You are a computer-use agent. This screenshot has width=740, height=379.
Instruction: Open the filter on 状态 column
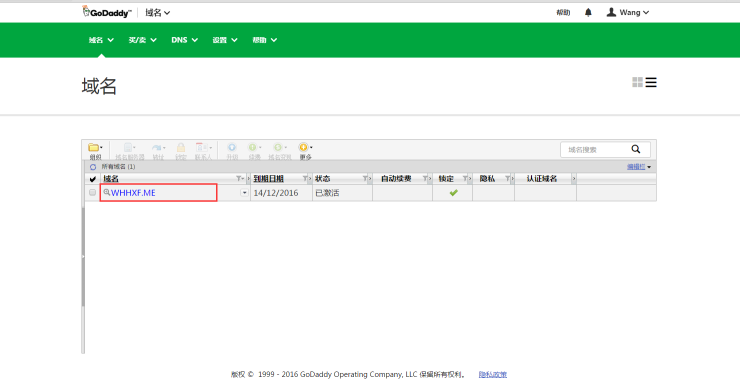(x=365, y=179)
